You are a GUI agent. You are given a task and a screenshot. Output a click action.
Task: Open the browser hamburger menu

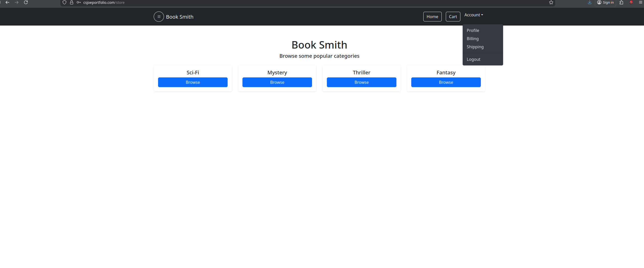tap(640, 3)
